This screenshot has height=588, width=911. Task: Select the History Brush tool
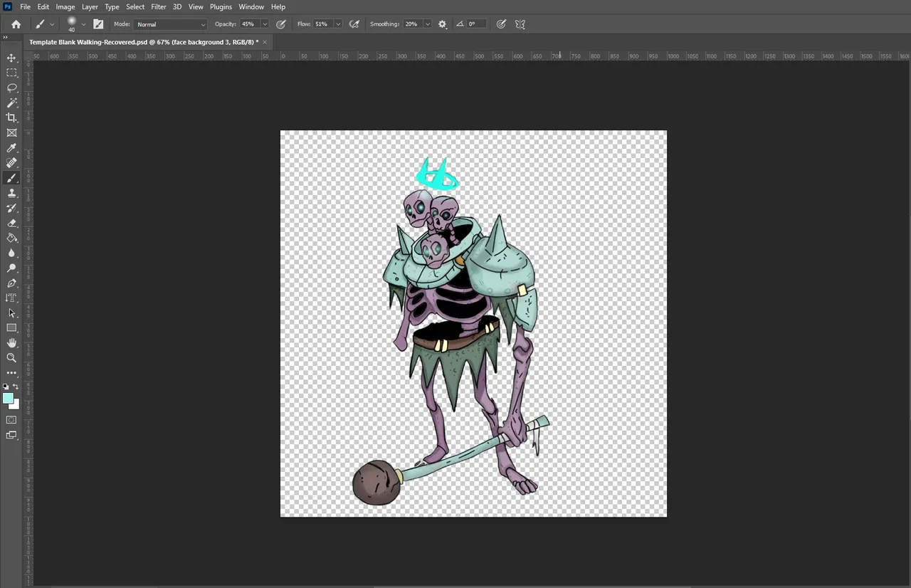point(11,208)
